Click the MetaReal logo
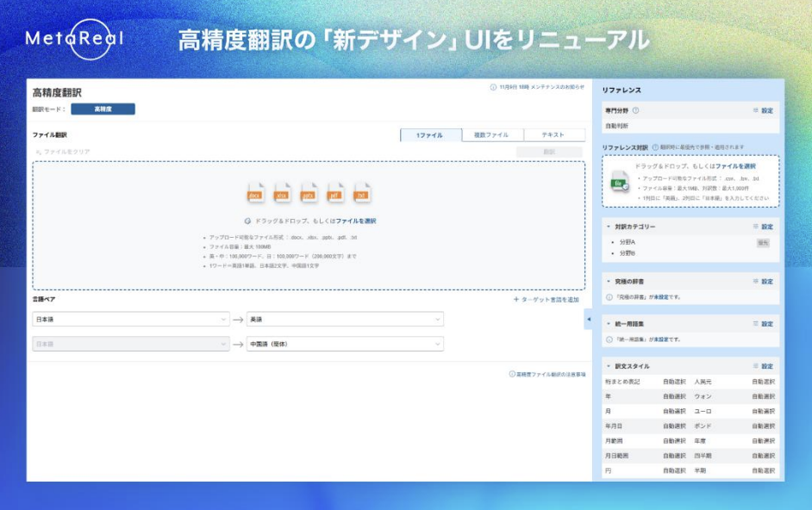 (x=74, y=38)
